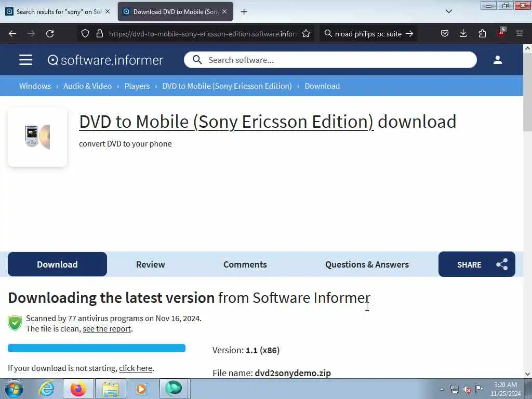Click the blue download progress bar
The height and width of the screenshot is (399, 532).
(x=97, y=348)
